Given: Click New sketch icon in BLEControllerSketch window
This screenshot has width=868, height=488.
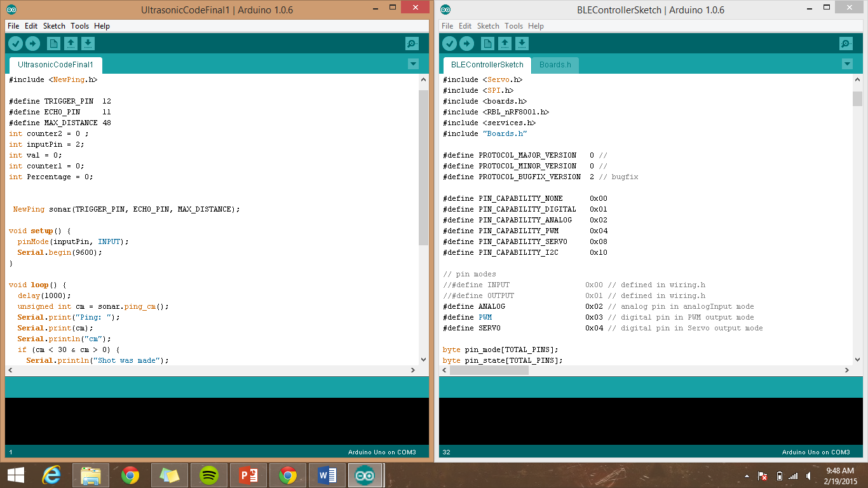Looking at the screenshot, I should coord(488,43).
